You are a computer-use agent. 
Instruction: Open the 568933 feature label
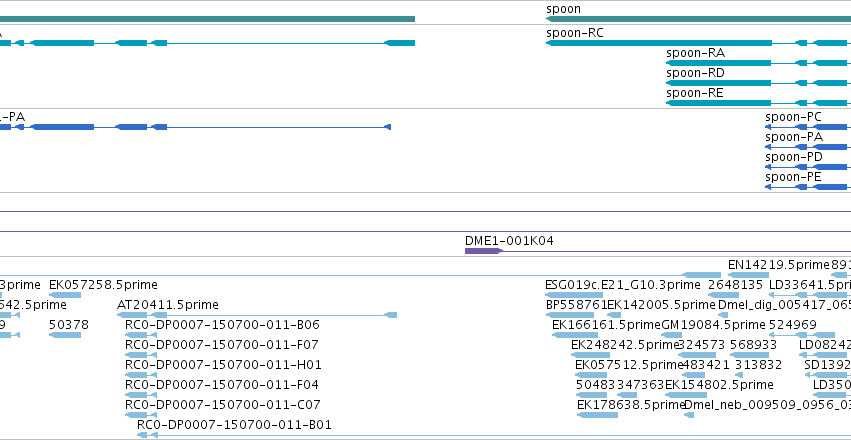coord(755,345)
